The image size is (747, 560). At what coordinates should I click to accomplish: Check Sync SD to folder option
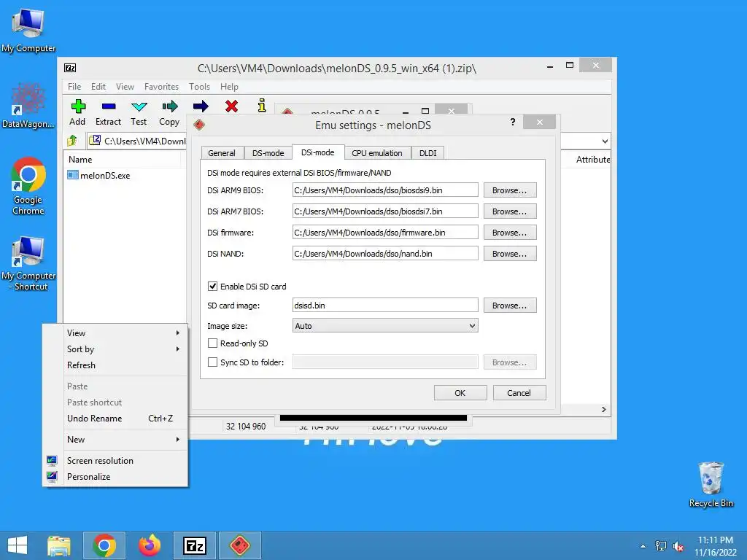[x=212, y=362]
